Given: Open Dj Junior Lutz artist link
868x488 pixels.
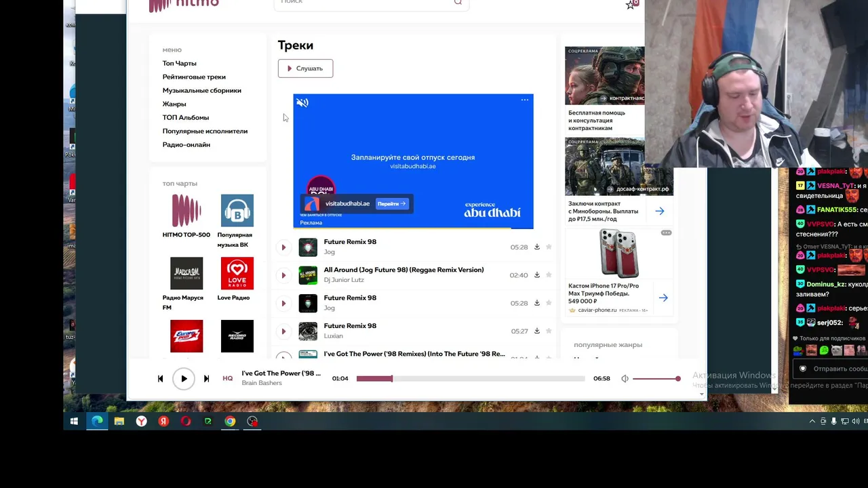Looking at the screenshot, I should click(344, 280).
